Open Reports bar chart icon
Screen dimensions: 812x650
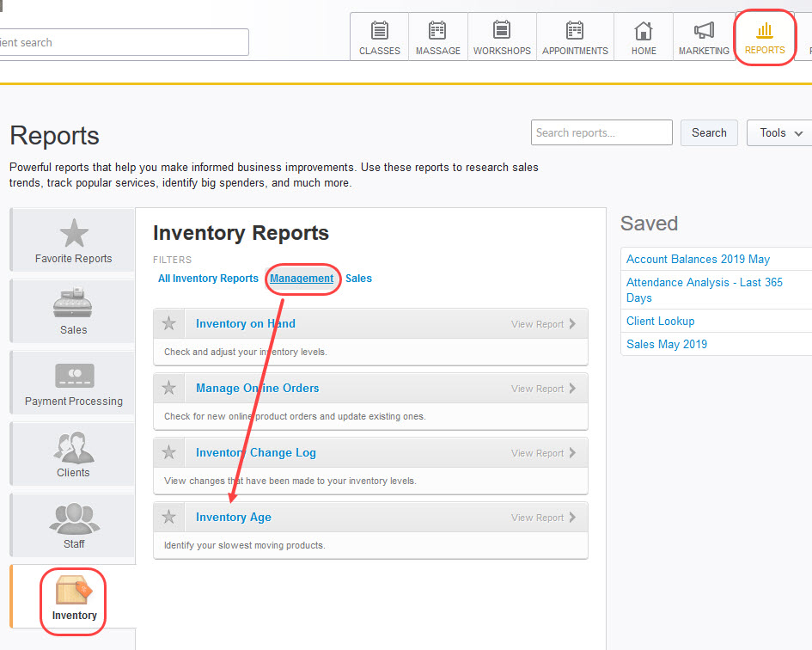tap(765, 31)
